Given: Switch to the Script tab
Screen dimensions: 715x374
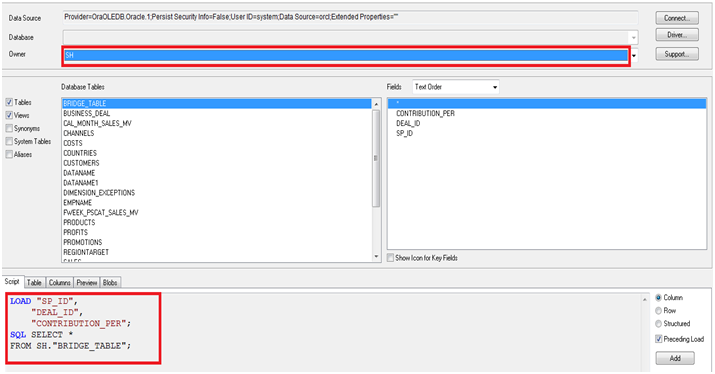Looking at the screenshot, I should [x=12, y=281].
